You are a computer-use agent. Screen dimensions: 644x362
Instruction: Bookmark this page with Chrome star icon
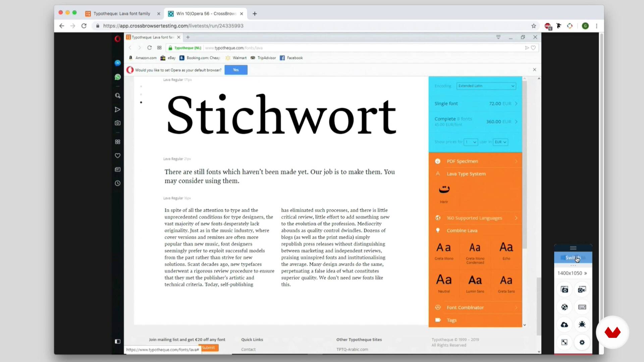[x=534, y=26]
